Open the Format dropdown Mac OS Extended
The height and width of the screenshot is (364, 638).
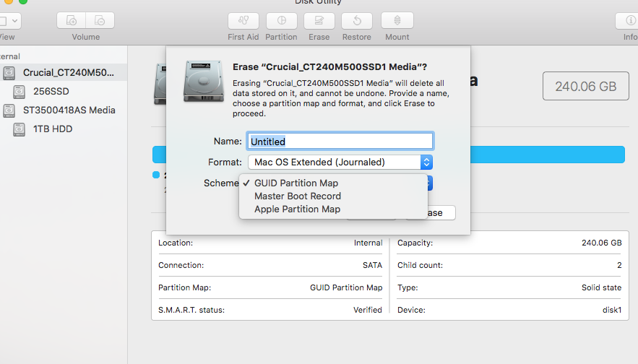point(340,162)
